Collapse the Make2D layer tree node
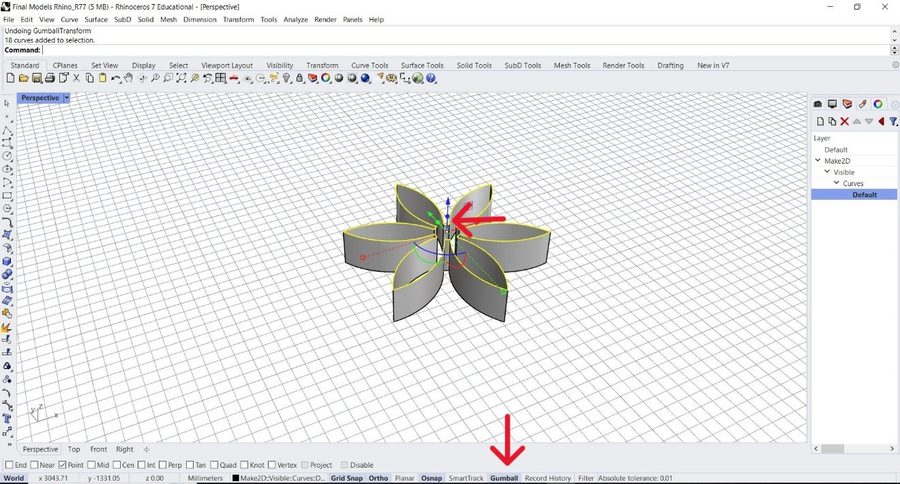 click(x=818, y=161)
